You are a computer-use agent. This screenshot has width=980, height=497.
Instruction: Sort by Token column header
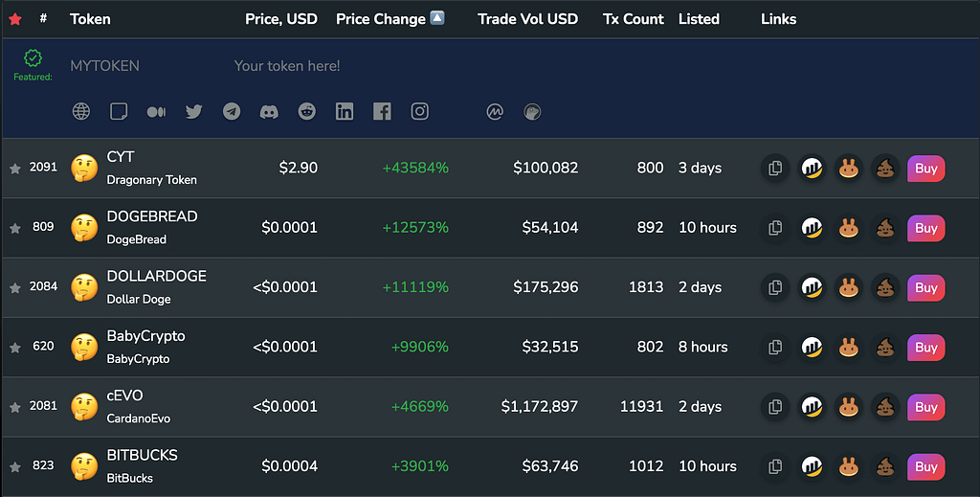tap(90, 19)
